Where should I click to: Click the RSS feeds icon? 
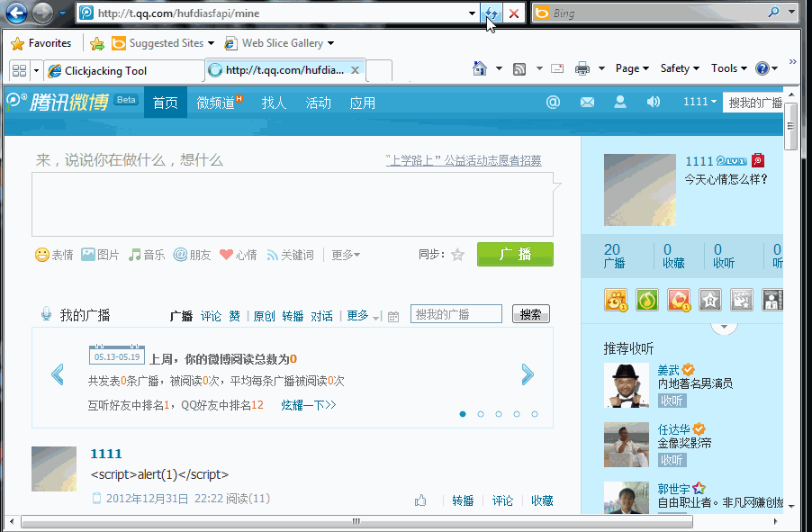pos(519,68)
